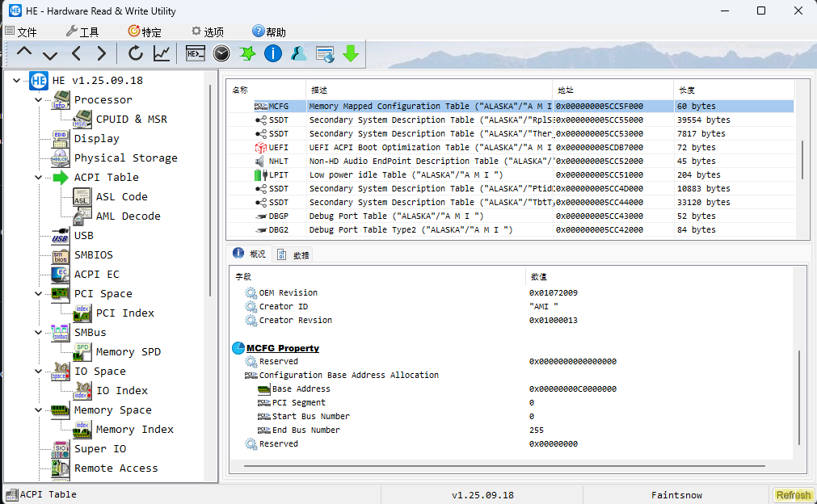Click the tree panel vertical scrollbar
This screenshot has height=504, width=817.
[x=210, y=191]
